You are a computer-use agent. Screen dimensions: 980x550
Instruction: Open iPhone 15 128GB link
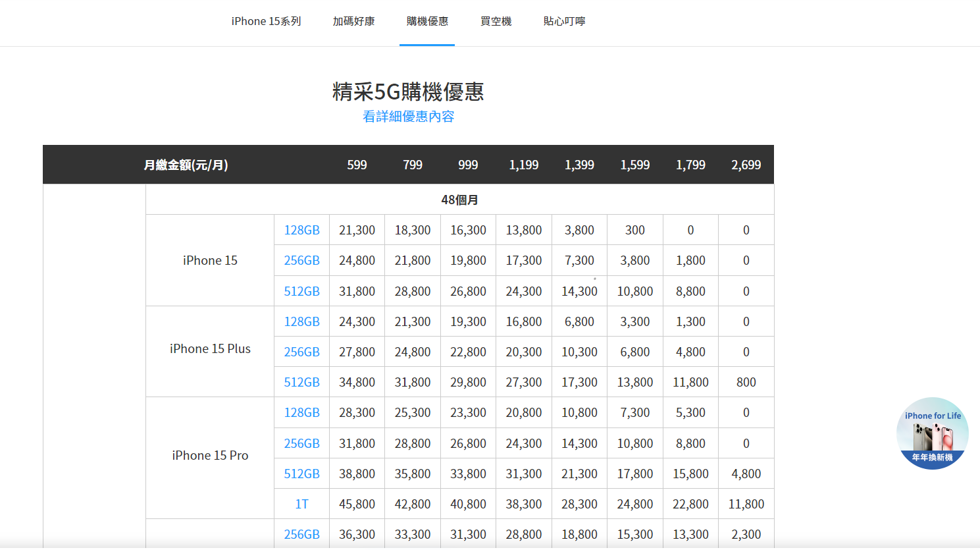(301, 230)
